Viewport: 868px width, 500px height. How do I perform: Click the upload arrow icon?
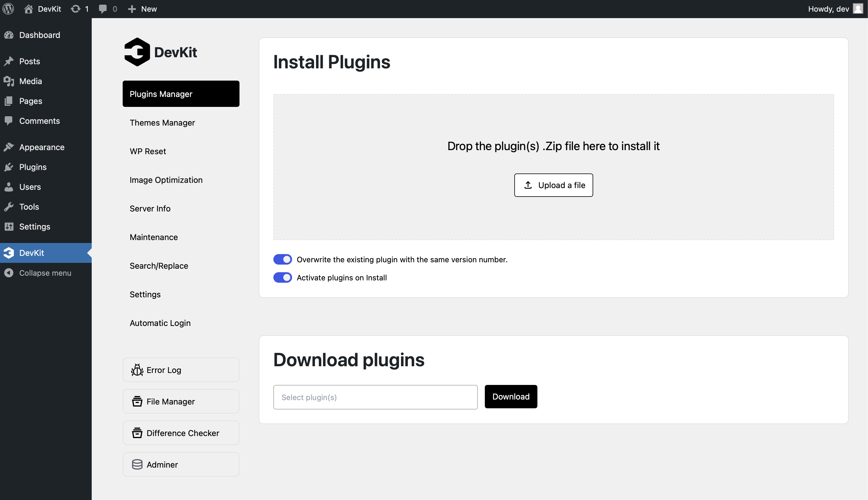pos(528,185)
